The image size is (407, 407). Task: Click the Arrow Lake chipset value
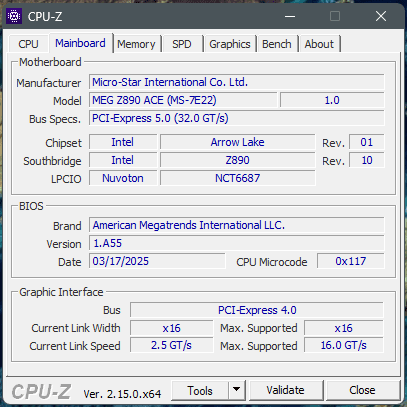(x=237, y=142)
